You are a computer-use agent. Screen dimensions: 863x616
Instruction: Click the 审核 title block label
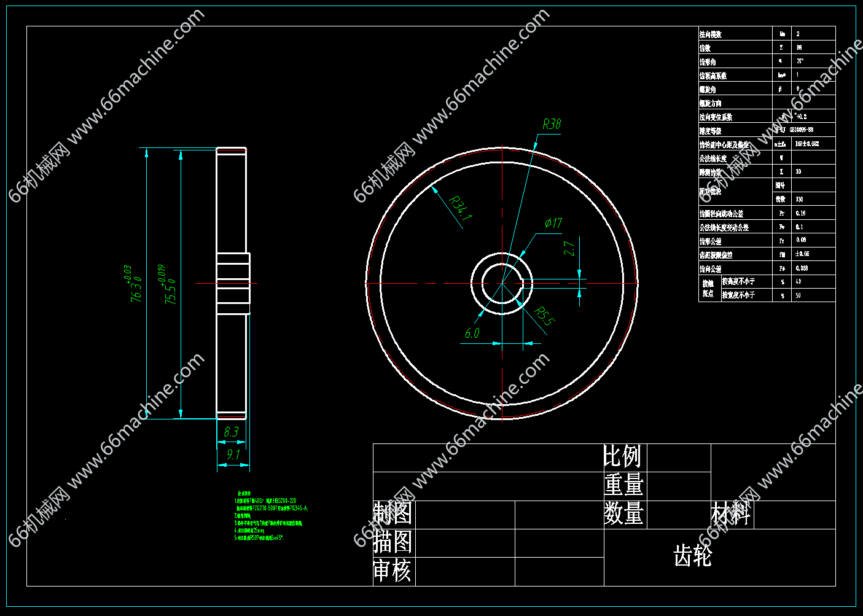pos(392,571)
